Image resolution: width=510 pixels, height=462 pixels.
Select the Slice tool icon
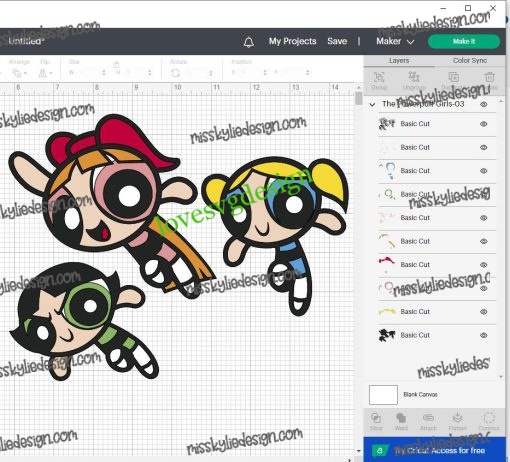click(x=376, y=421)
